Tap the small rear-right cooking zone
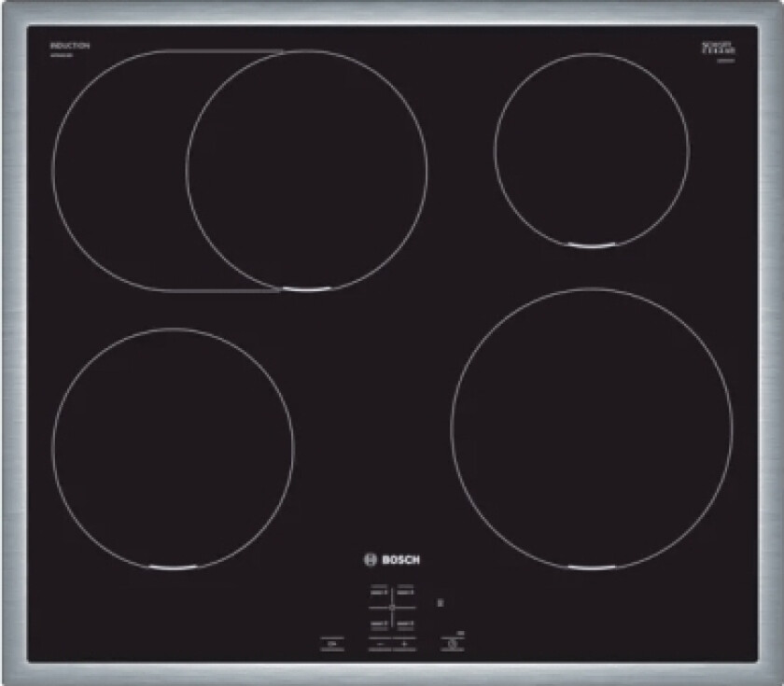 pyautogui.click(x=592, y=150)
